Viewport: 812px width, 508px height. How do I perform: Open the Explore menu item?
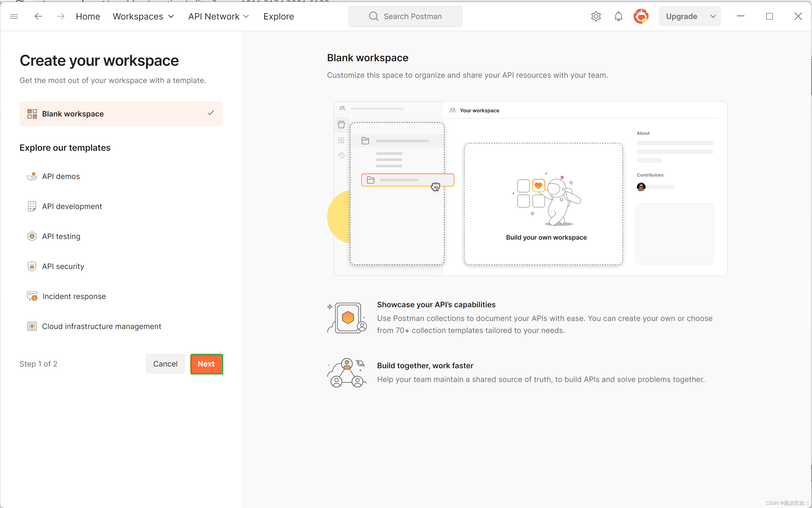(279, 16)
